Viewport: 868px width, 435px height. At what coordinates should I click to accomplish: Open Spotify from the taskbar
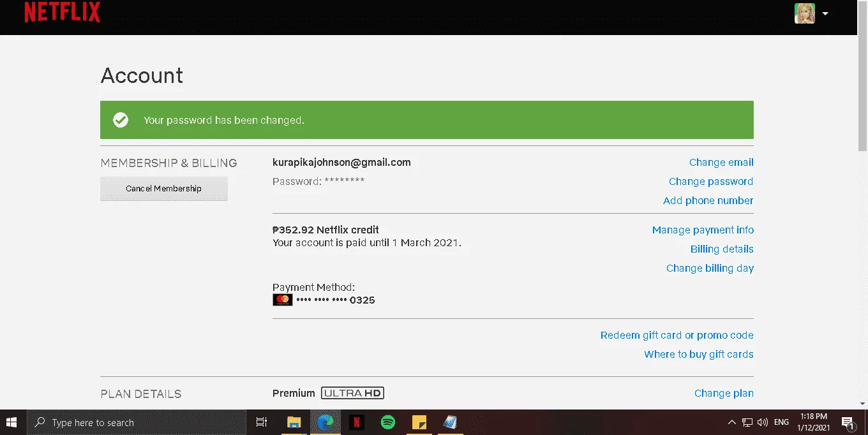(x=388, y=422)
